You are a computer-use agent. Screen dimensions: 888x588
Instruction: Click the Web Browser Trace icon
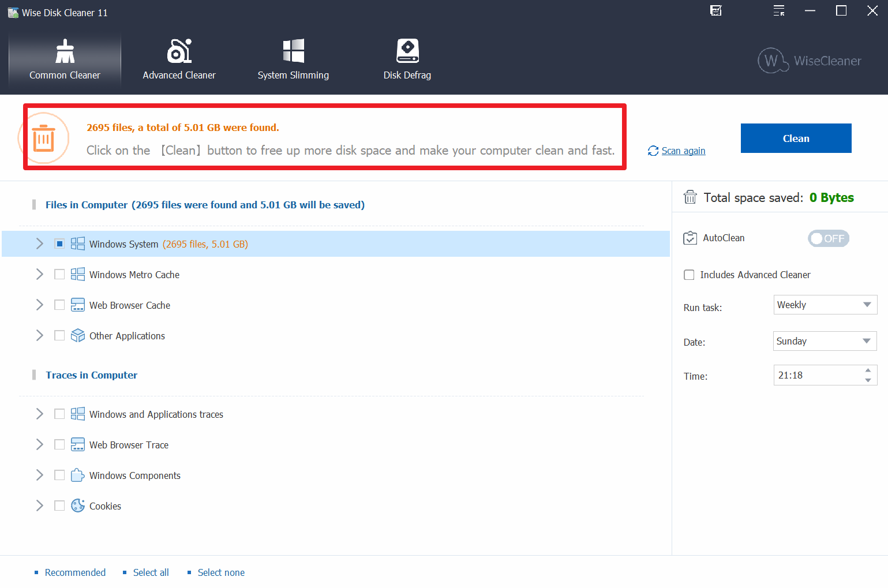pyautogui.click(x=78, y=444)
